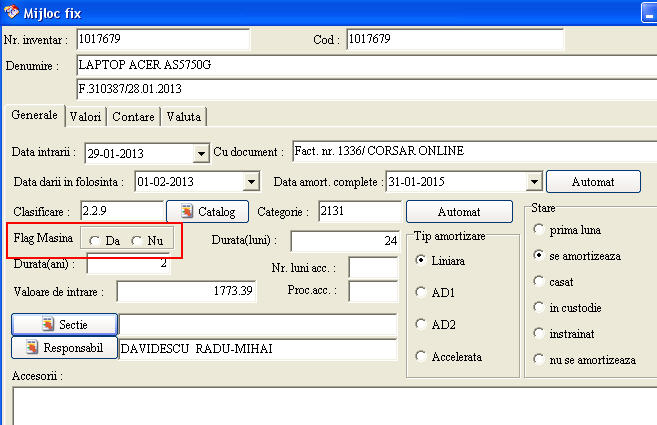Expand Data amort. complete date picker
The image size is (657, 425).
click(535, 182)
